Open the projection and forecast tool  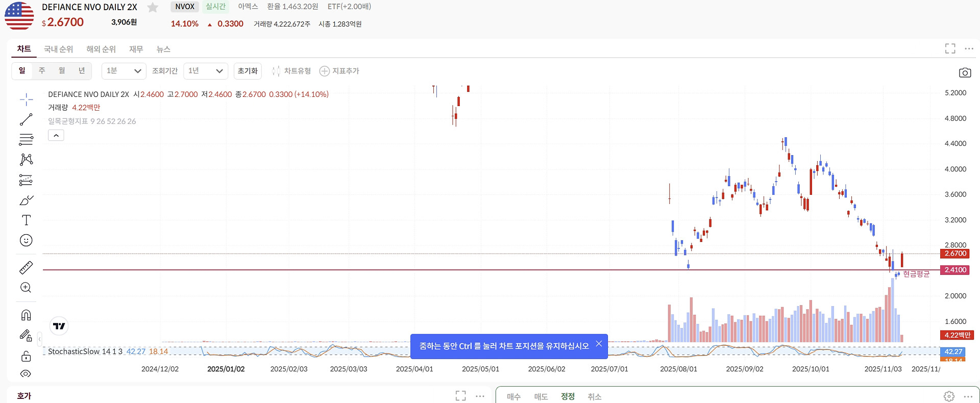point(26,180)
